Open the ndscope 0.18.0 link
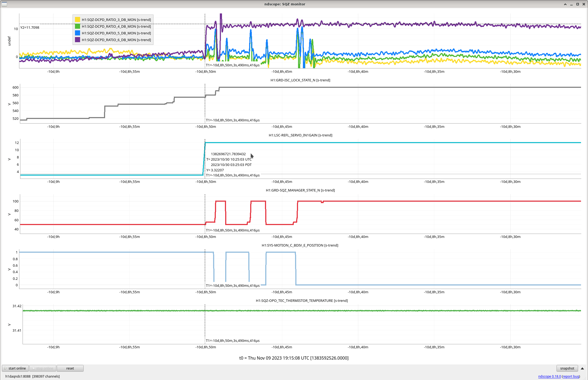Viewport: 588px width, 380px height. [549, 376]
